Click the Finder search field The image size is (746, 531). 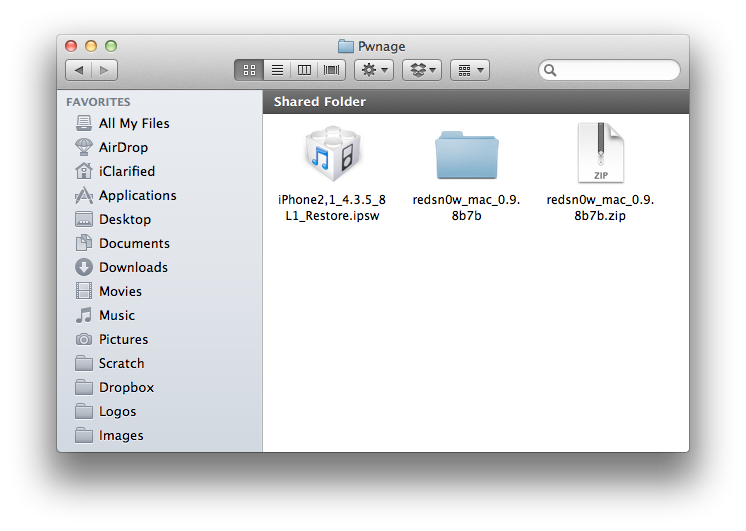tap(609, 70)
